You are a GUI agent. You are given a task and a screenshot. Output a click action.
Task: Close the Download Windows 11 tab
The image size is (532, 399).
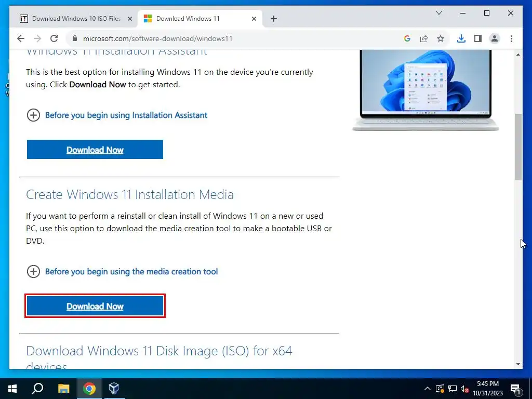tap(254, 19)
